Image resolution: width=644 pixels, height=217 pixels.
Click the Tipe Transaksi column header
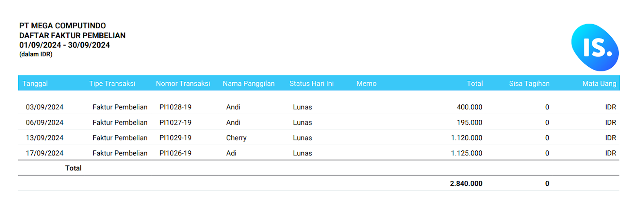coord(112,83)
